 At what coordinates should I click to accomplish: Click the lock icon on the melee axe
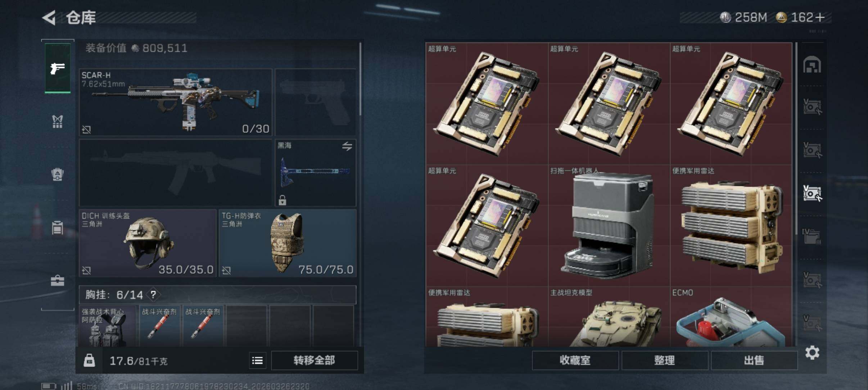(282, 200)
